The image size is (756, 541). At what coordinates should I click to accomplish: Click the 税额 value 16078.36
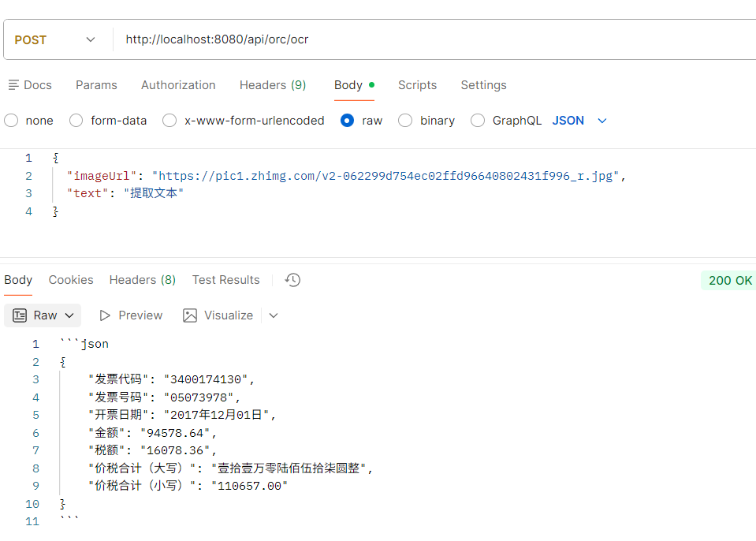(175, 451)
